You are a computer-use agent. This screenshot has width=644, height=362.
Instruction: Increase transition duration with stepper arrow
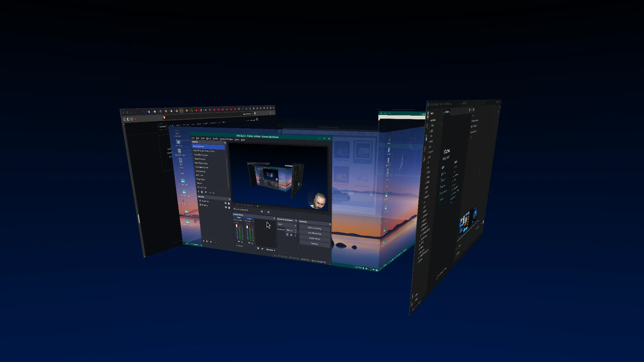[x=295, y=230]
